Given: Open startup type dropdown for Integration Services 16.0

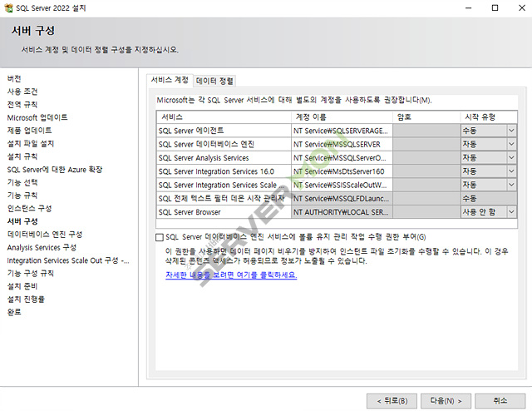Looking at the screenshot, I should (x=511, y=171).
